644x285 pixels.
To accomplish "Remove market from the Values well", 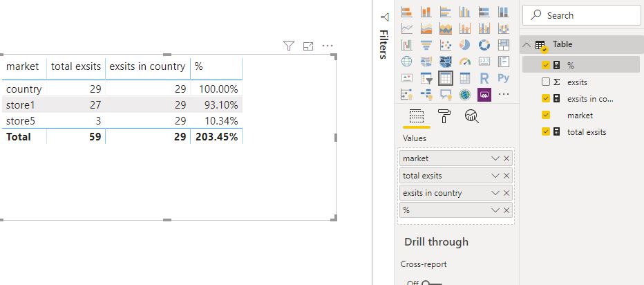I will click(x=506, y=158).
